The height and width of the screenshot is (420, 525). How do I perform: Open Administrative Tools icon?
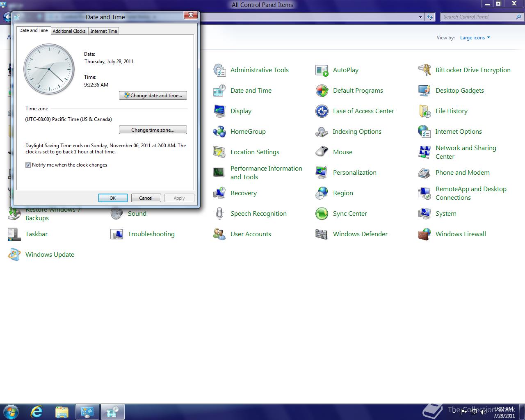tap(219, 70)
